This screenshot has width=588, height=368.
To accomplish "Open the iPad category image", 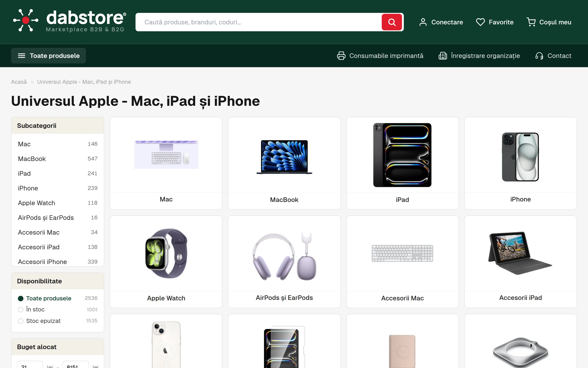I will [x=402, y=155].
